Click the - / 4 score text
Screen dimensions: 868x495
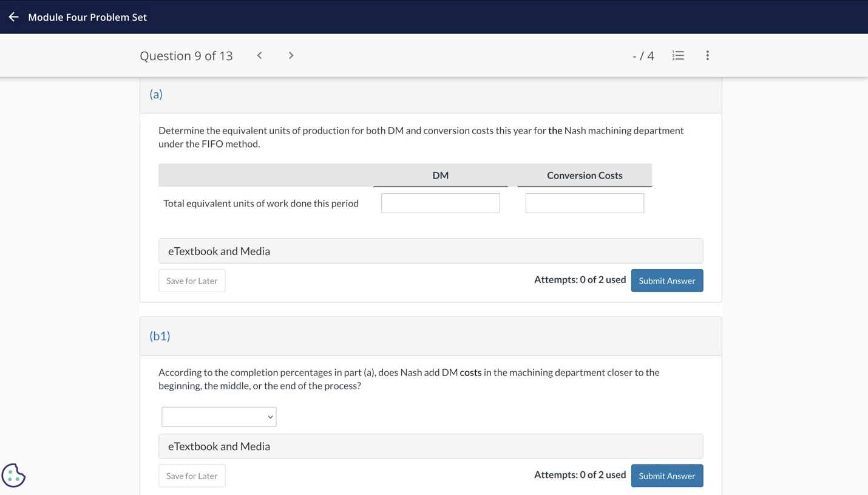point(643,56)
